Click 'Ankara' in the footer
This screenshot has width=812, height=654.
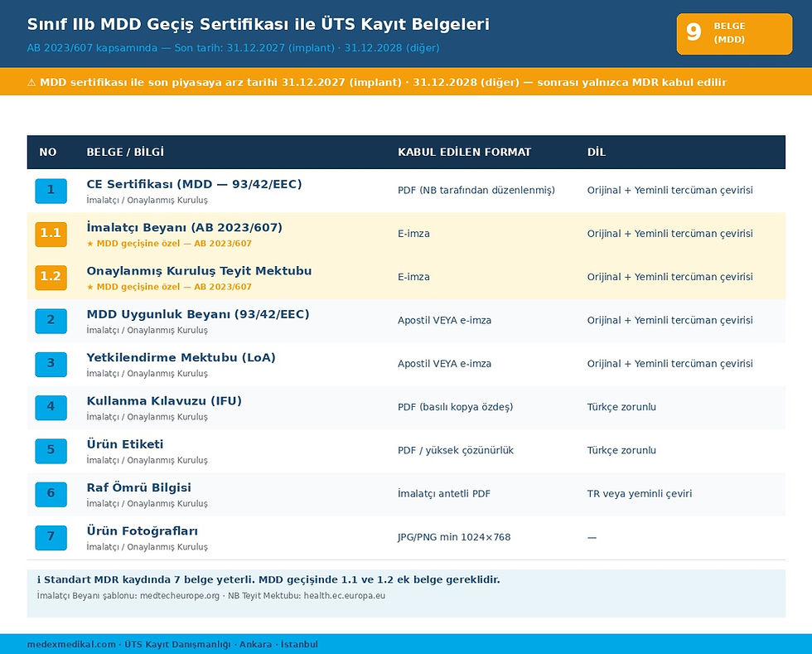[x=255, y=644]
